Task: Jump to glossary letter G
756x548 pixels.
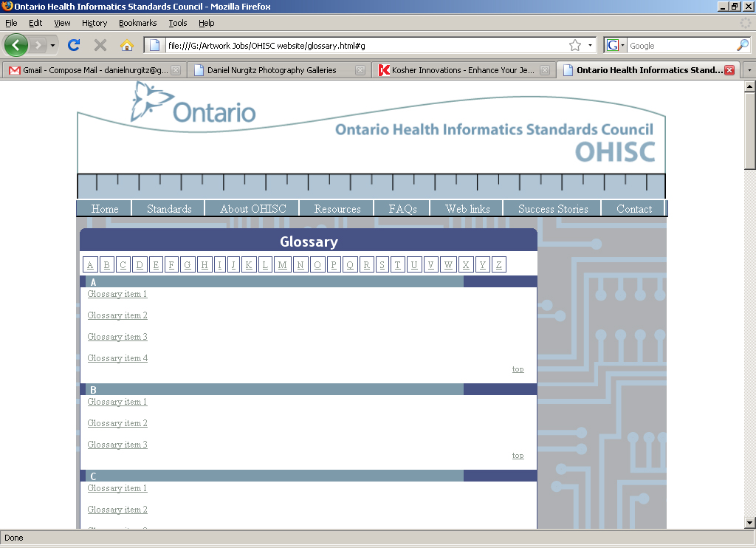Action: point(188,265)
